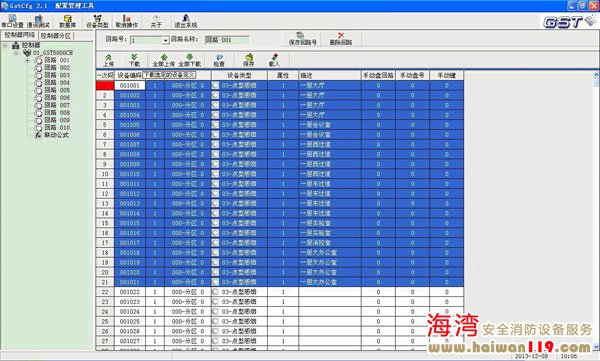Click the device type icon in row 001001
Screen dimensions: 600x361
215,85
